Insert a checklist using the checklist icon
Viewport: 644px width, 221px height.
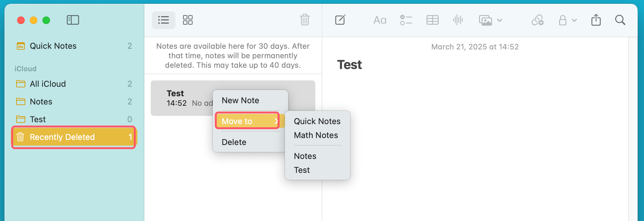coord(406,20)
